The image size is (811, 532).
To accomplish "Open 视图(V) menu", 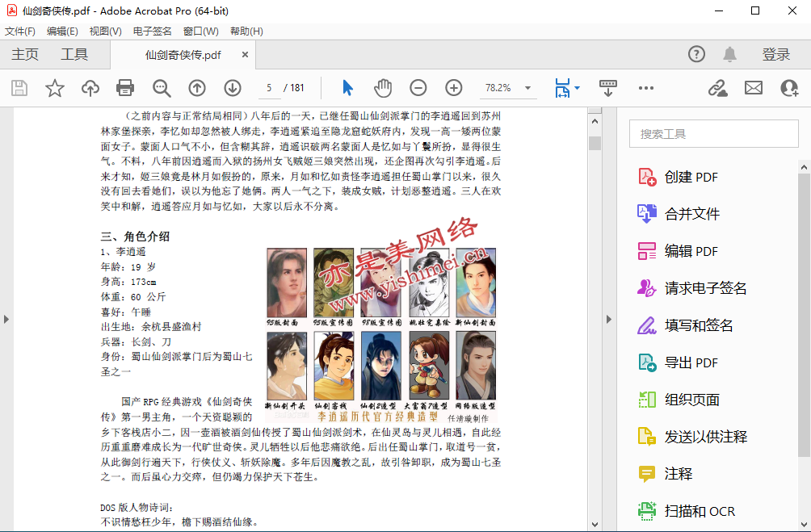I will (105, 31).
